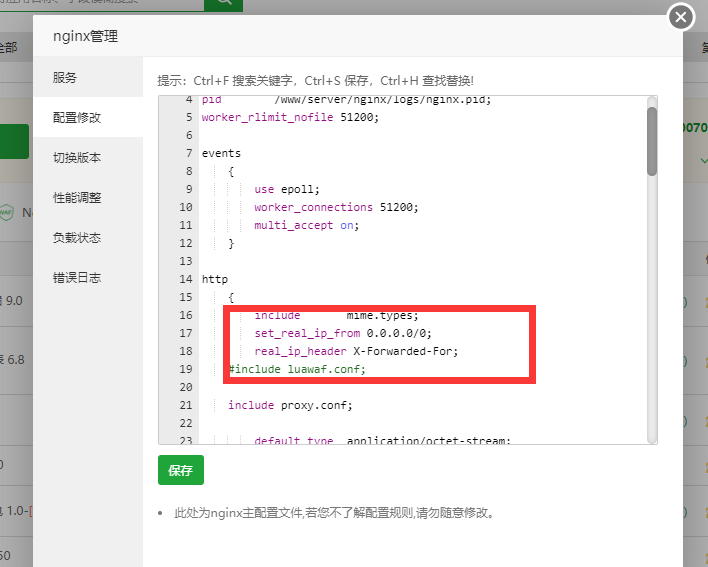Save the nginx config with 保存
This screenshot has width=708, height=567.
pos(180,470)
